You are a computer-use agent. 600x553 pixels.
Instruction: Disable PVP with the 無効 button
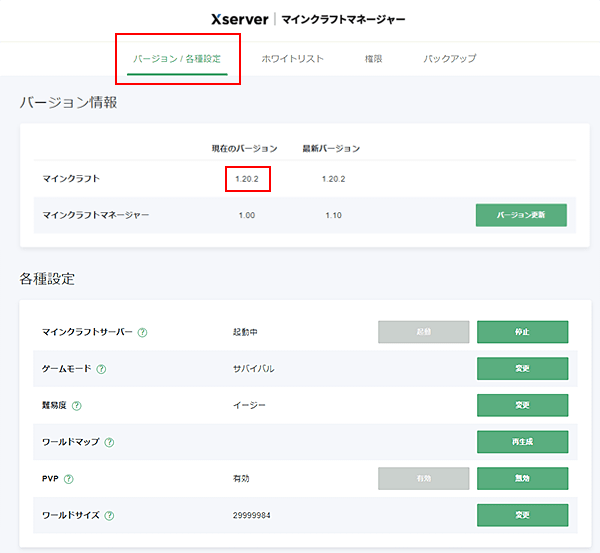522,478
